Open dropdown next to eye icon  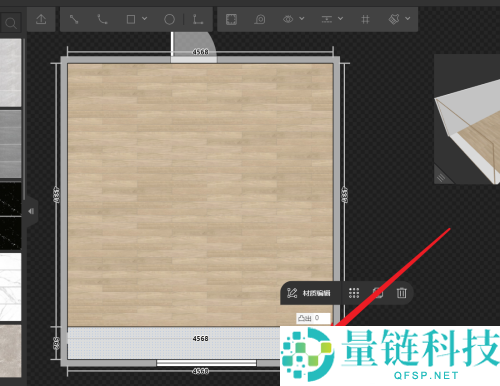(x=302, y=19)
